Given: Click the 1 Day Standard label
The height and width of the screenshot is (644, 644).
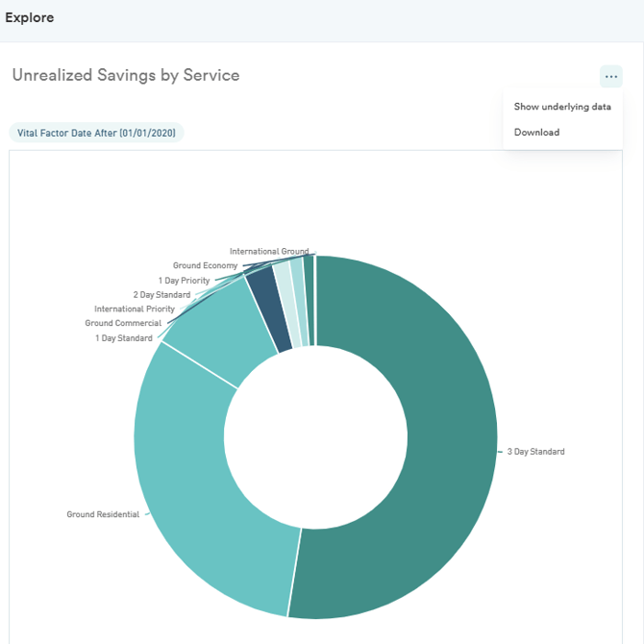Looking at the screenshot, I should pyautogui.click(x=124, y=338).
